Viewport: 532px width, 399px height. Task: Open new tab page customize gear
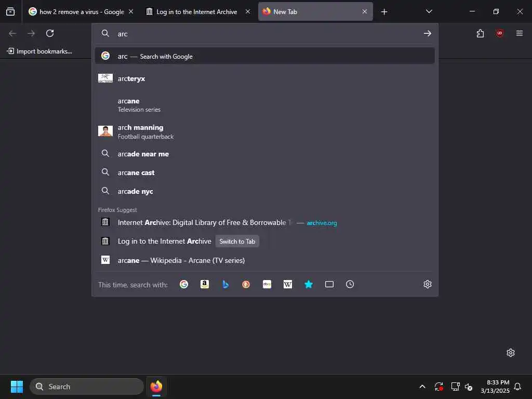[x=511, y=353]
